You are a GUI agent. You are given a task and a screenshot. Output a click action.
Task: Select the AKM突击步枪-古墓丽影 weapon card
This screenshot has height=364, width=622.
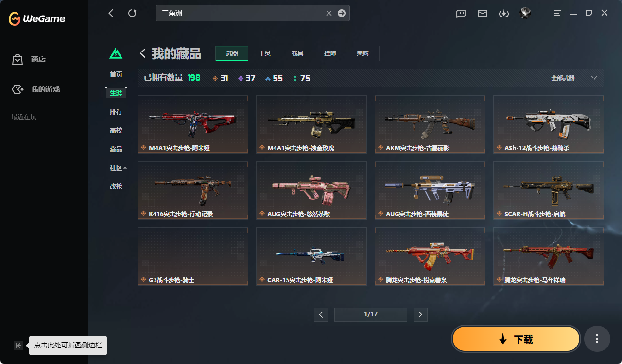point(430,124)
